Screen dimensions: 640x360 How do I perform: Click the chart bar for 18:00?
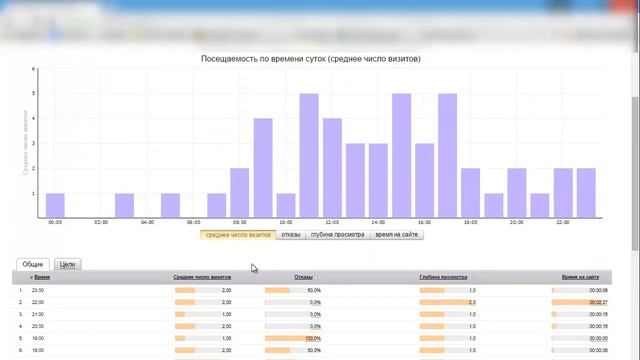471,193
